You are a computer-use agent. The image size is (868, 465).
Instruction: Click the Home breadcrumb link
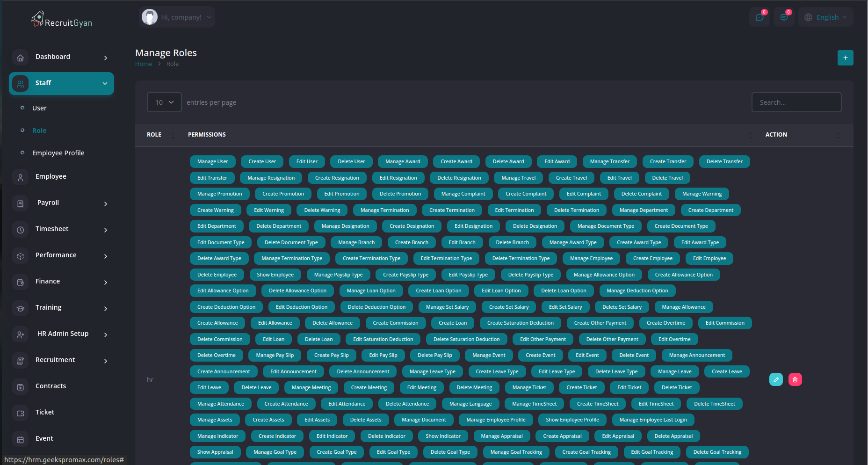pyautogui.click(x=144, y=64)
